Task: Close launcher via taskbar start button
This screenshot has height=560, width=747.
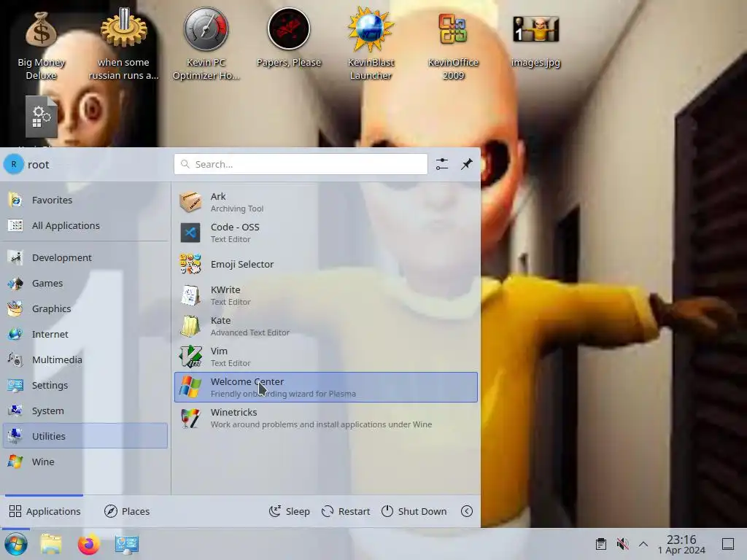Action: point(16,544)
